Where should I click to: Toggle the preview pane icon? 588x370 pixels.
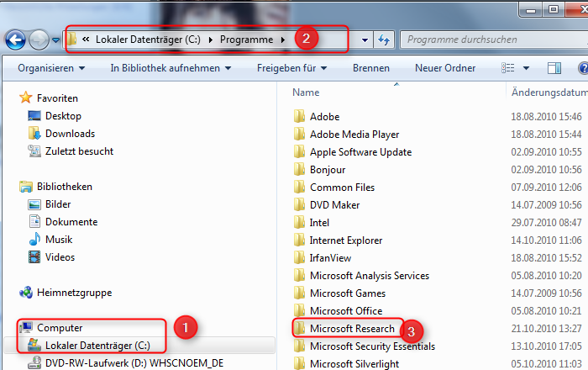tap(554, 68)
